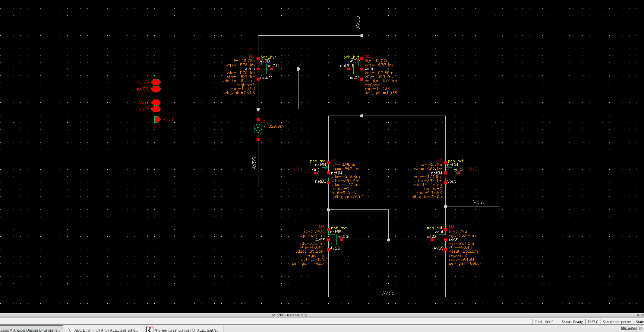Screen dimensions: 644x332
Task: Select the AVDD pin symbol
Action: click(156, 82)
